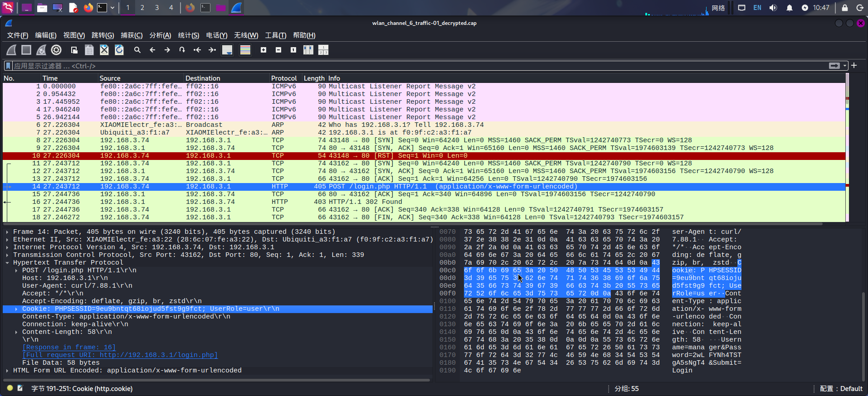868x396 pixels.
Task: Toggle packet list colorization
Action: pos(245,50)
